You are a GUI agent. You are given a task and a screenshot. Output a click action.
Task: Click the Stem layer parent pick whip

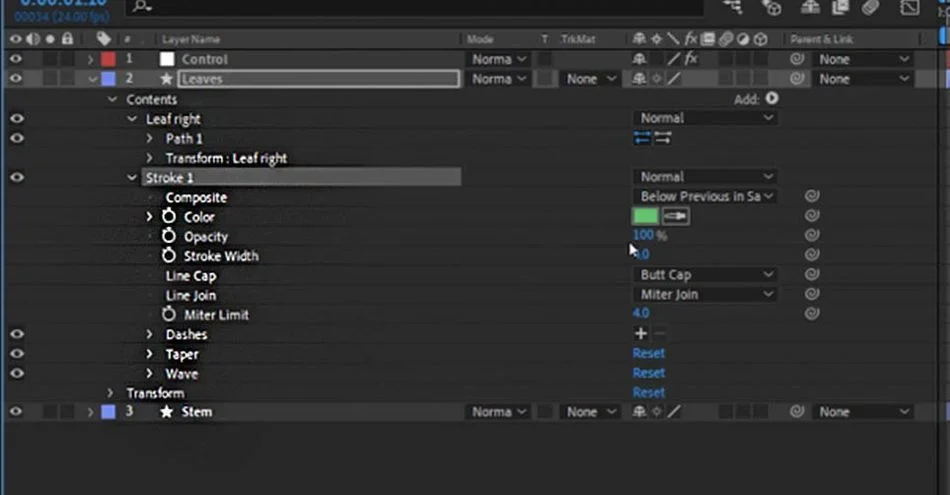coord(797,411)
